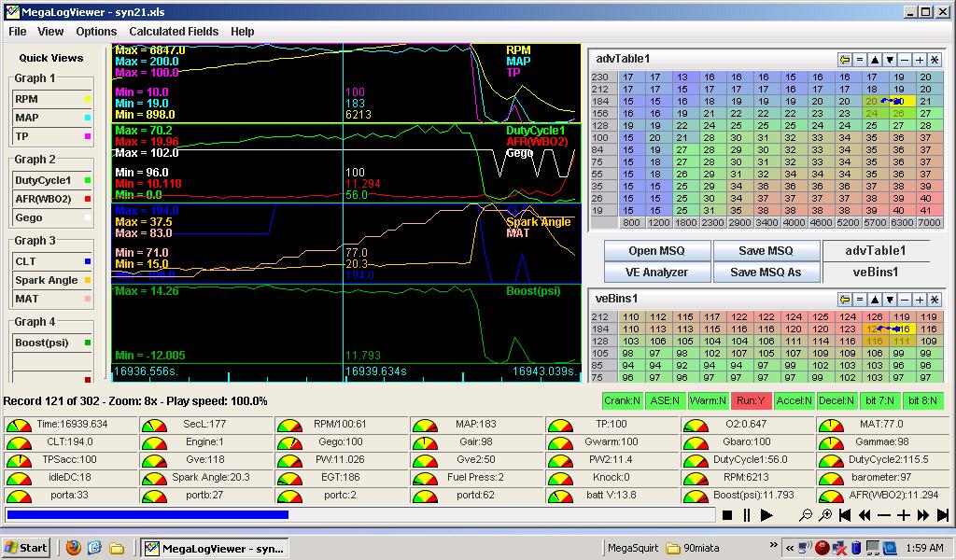Screen dimensions: 956x560
Task: Stop log playback with the square button
Action: pos(728,515)
